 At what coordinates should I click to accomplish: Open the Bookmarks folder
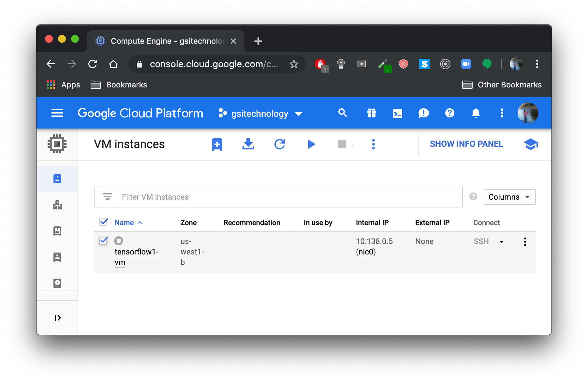click(x=119, y=85)
